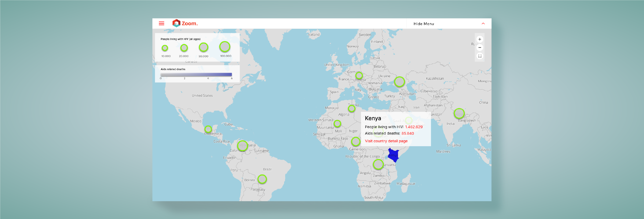The width and height of the screenshot is (644, 219).
Task: Click the Iceland map label
Action: point(314,34)
